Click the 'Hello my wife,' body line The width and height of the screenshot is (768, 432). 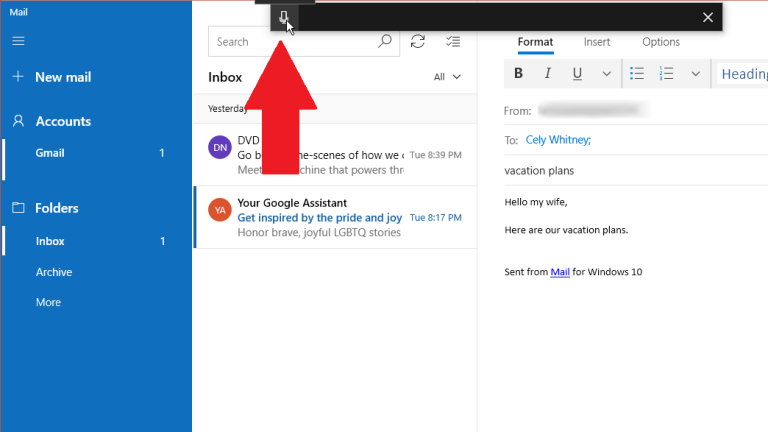coord(536,202)
